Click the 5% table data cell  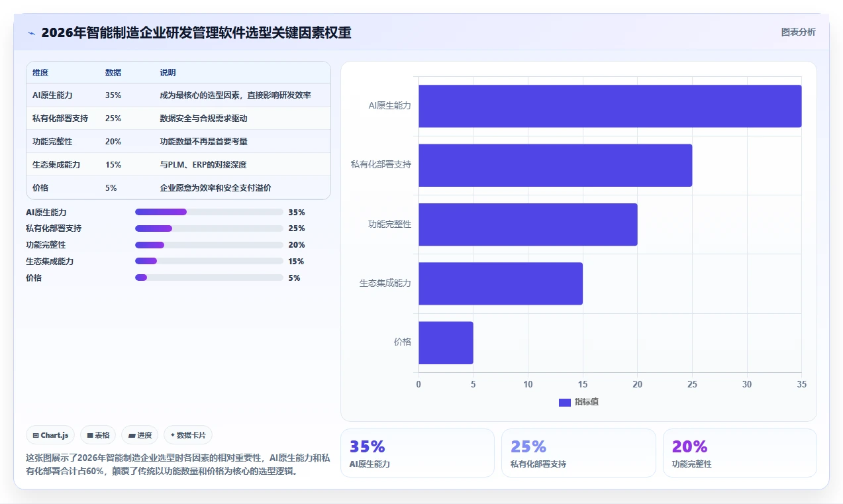point(111,188)
